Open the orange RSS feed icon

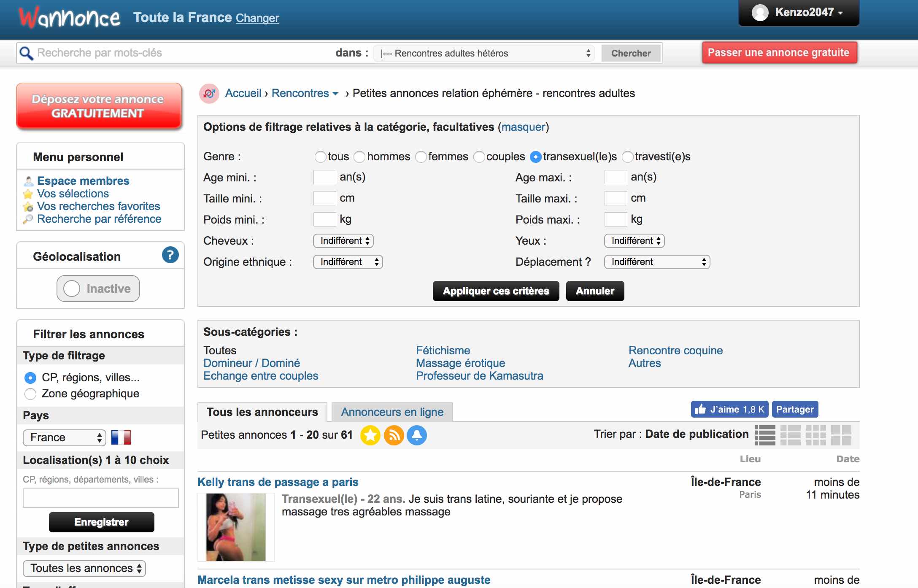(x=394, y=435)
